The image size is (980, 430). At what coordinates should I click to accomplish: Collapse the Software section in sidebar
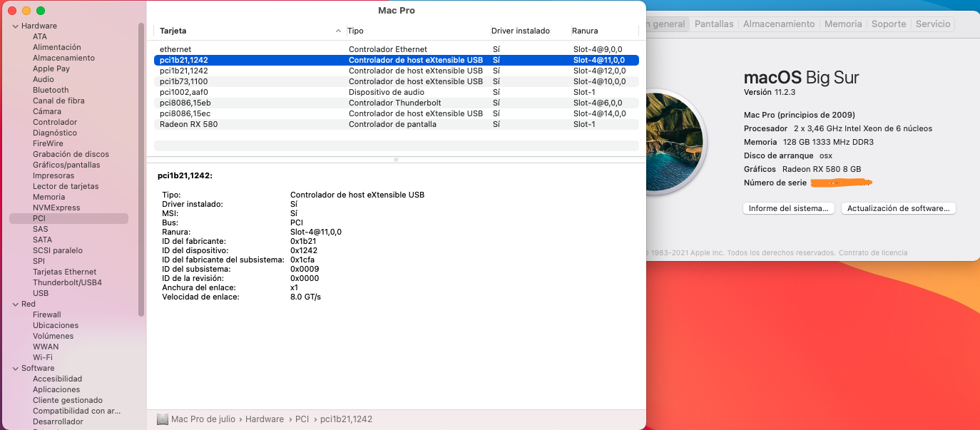pos(15,369)
